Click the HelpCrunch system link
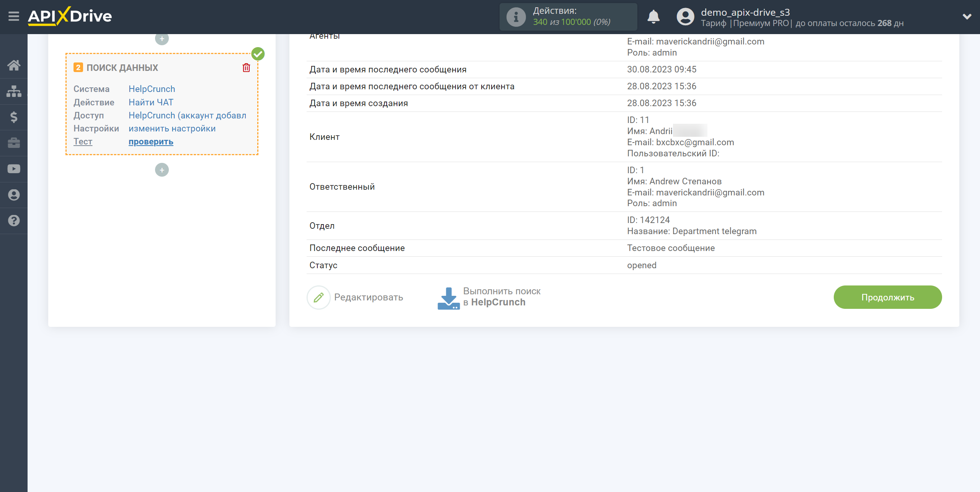 click(152, 89)
